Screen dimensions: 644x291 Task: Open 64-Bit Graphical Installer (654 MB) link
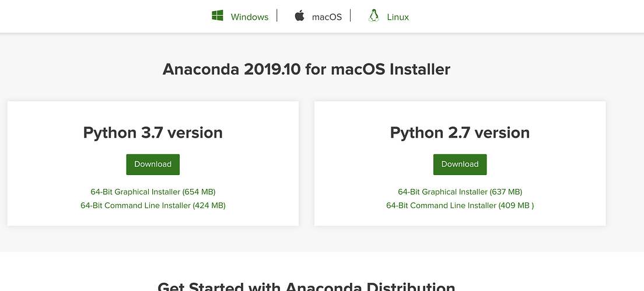click(x=153, y=191)
